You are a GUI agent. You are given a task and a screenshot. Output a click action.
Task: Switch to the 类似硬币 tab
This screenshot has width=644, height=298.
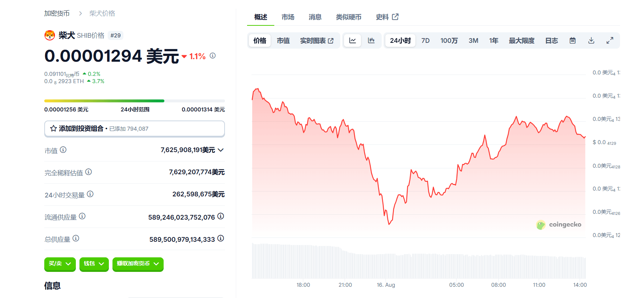pyautogui.click(x=348, y=17)
